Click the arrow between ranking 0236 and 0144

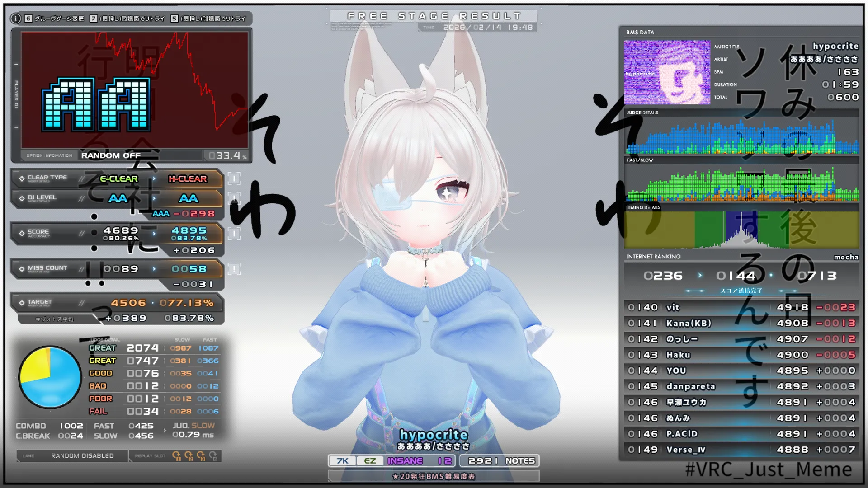pos(700,275)
